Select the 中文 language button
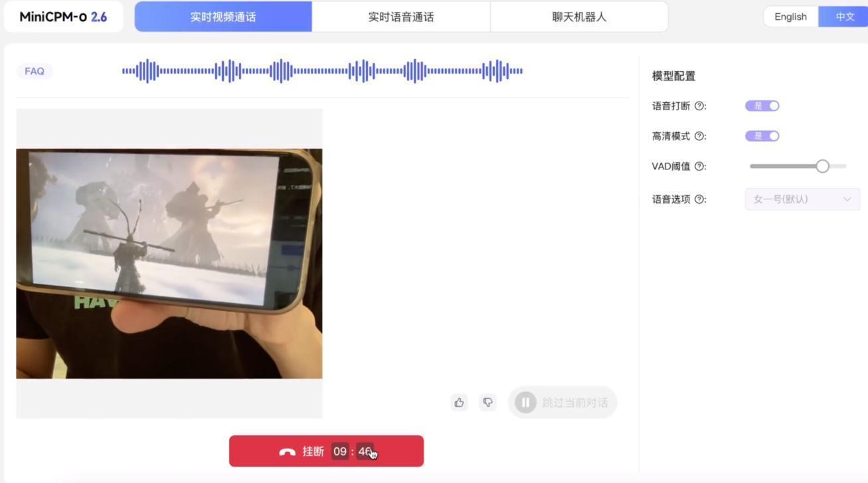This screenshot has height=483, width=868. pyautogui.click(x=845, y=17)
